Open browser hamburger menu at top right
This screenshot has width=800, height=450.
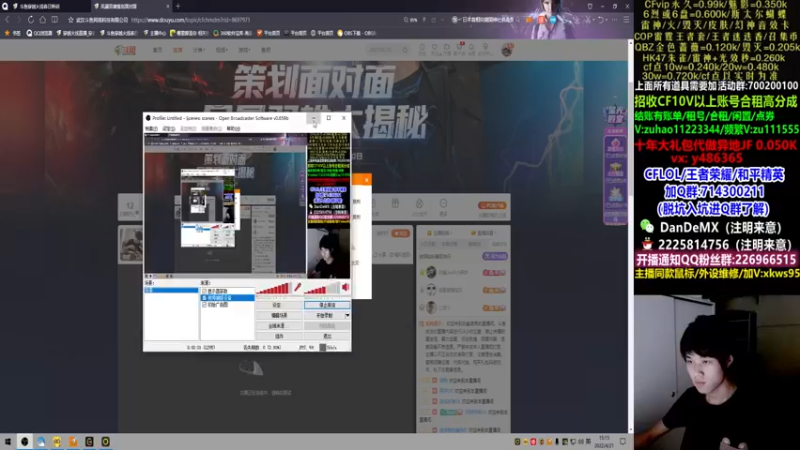tap(626, 20)
